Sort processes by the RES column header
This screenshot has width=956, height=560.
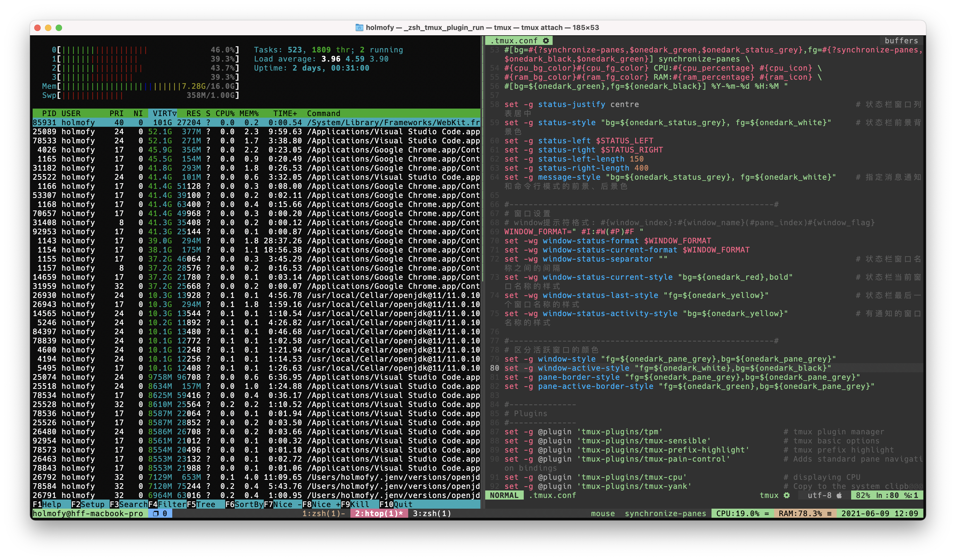(x=193, y=113)
